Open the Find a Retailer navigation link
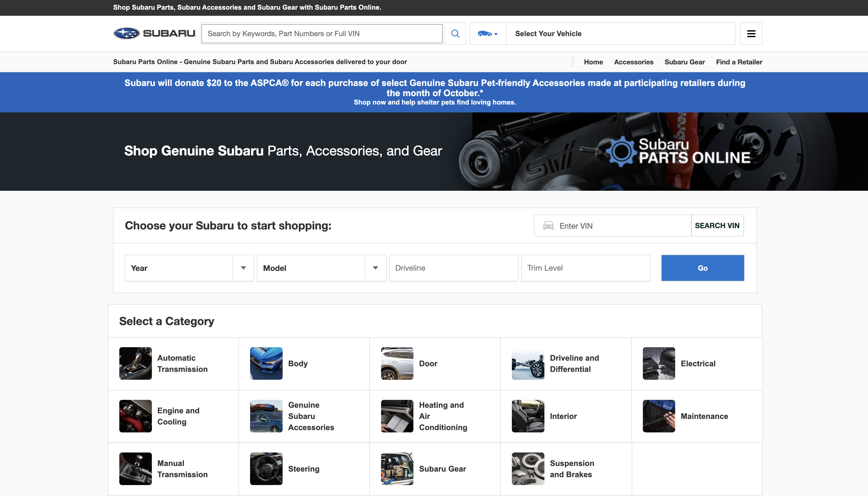The height and width of the screenshot is (496, 868). click(x=739, y=62)
